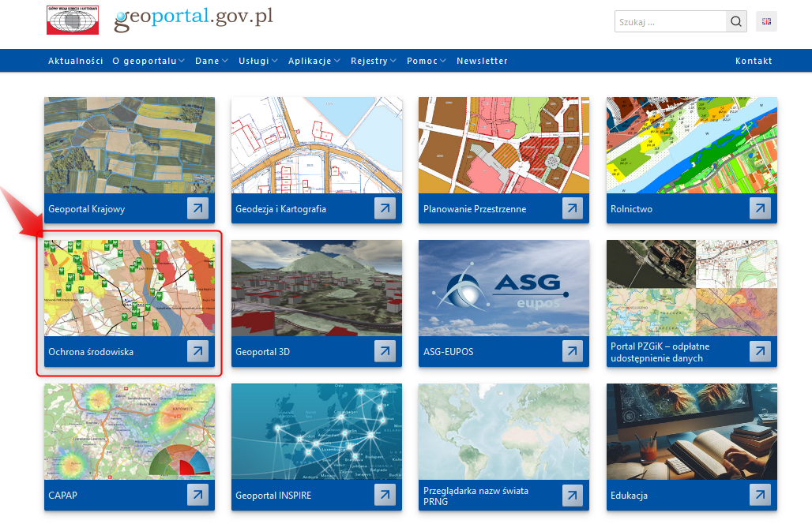Click the arrow icon on Ochrona środowiska tile
This screenshot has width=812, height=524.
click(197, 351)
